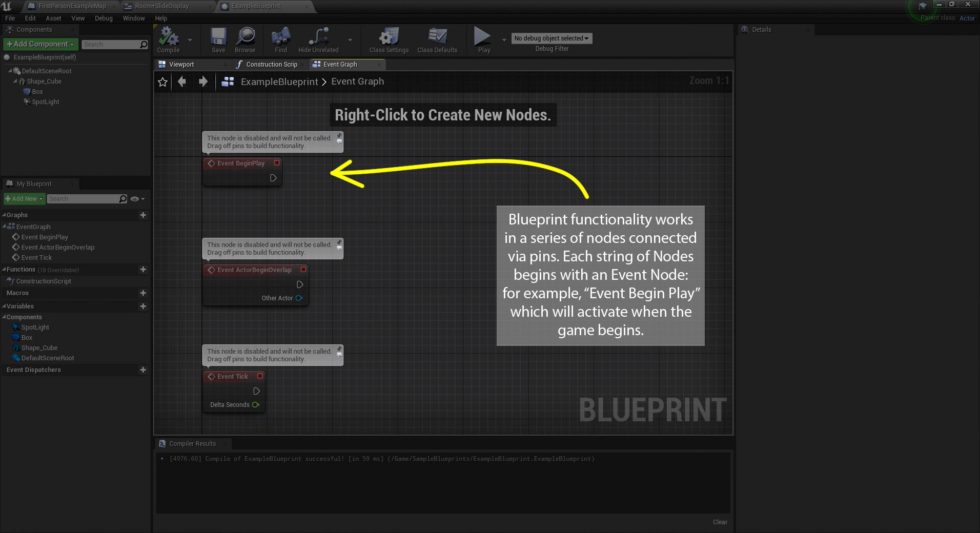Click the breadcrumb blueprint grid icon
Viewport: 980px width, 533px height.
[228, 81]
